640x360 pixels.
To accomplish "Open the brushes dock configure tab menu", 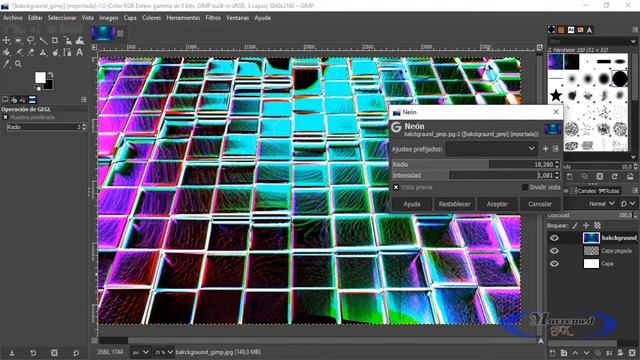I will point(635,29).
